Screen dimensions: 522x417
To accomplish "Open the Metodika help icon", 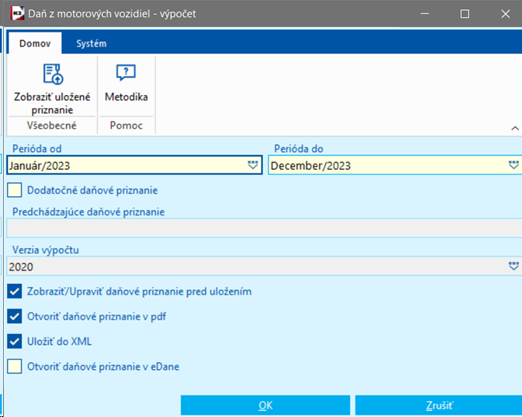I will coord(126,72).
